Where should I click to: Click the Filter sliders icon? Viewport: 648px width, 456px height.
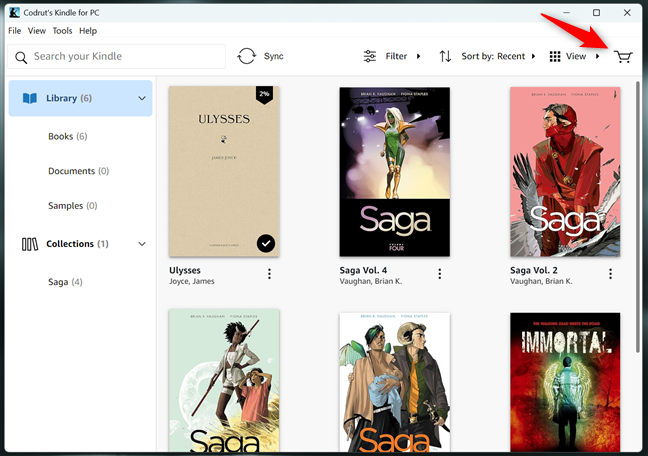pos(369,56)
